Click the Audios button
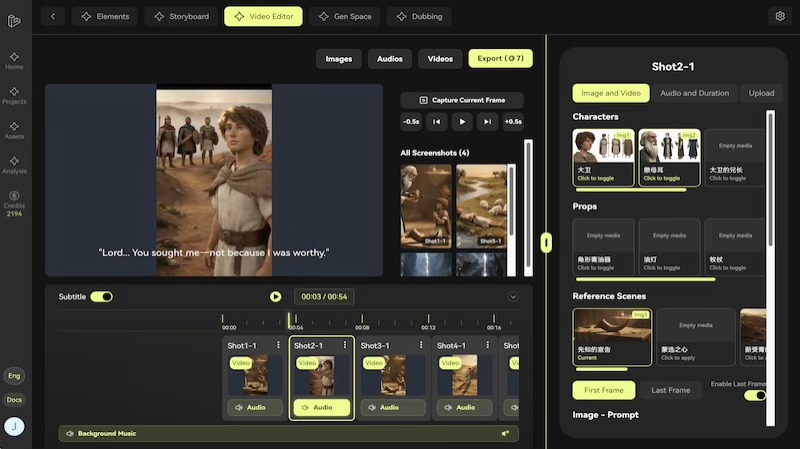 (390, 59)
